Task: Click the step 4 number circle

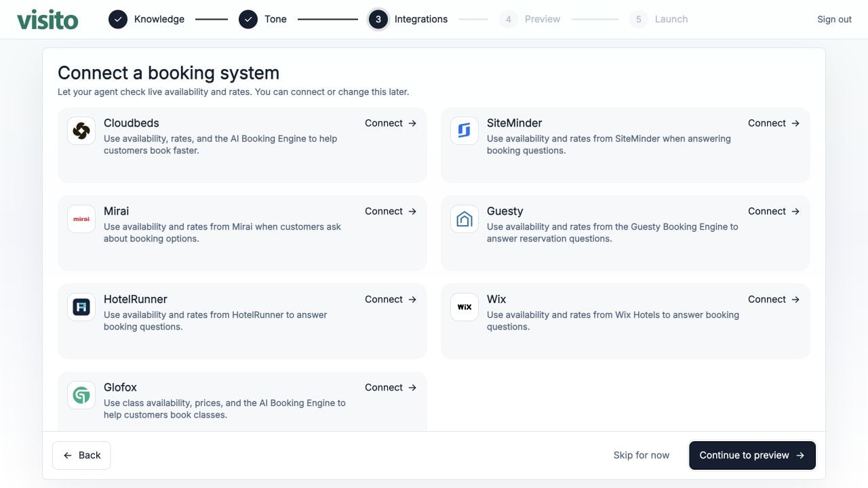Action: 509,19
